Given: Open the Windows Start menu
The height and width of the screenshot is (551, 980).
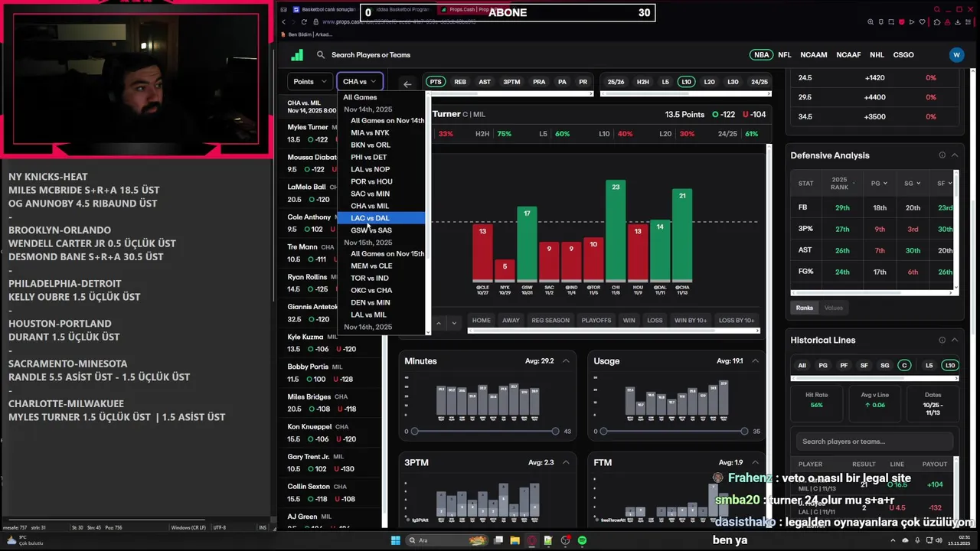Looking at the screenshot, I should 395,540.
